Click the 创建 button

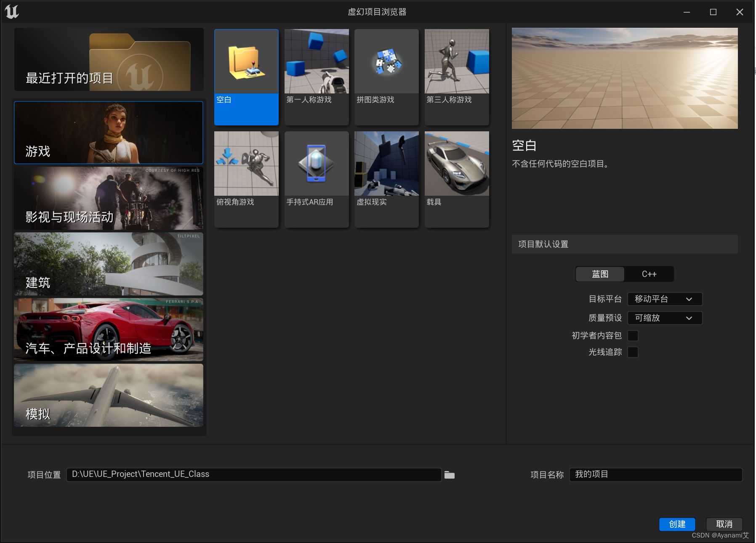(x=677, y=524)
